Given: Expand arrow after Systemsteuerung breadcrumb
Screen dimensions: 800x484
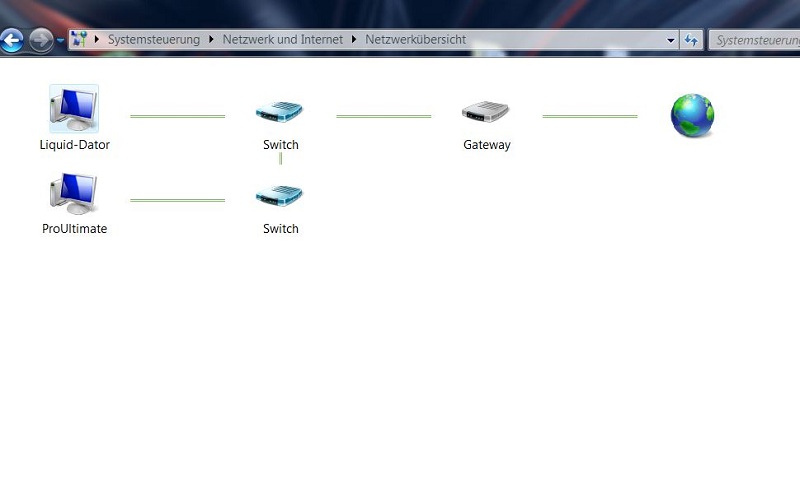Looking at the screenshot, I should (x=211, y=39).
